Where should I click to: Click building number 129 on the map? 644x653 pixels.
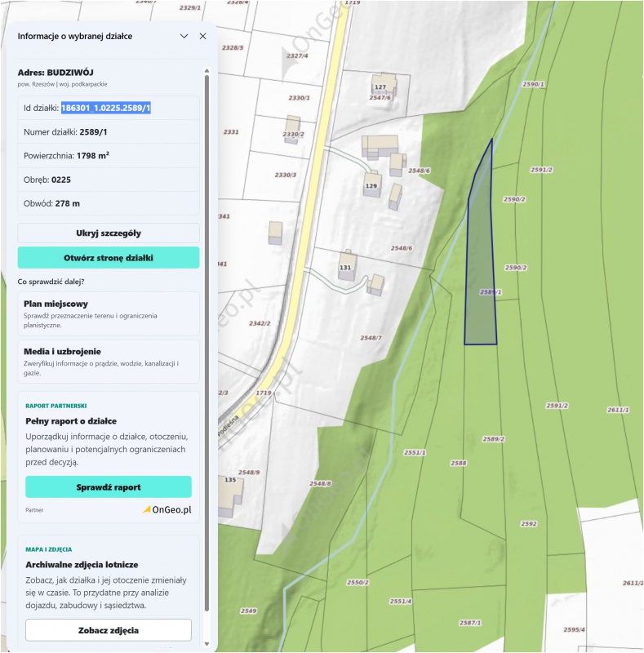(x=371, y=186)
